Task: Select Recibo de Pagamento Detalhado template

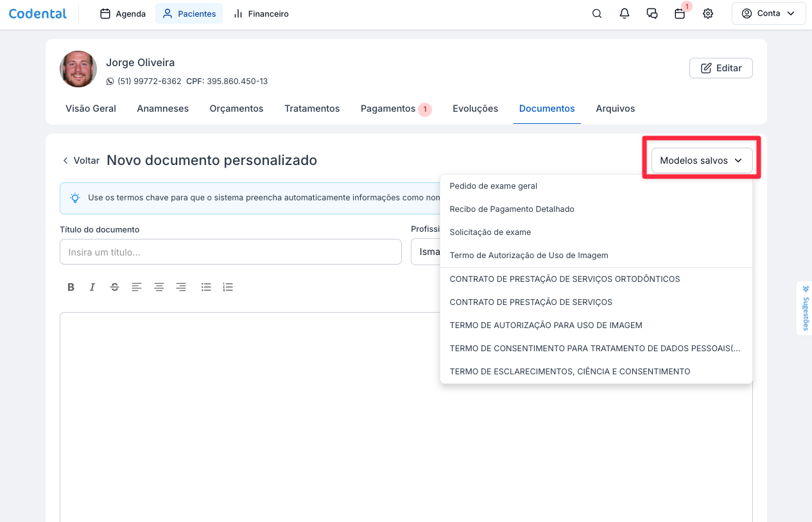Action: click(x=512, y=209)
